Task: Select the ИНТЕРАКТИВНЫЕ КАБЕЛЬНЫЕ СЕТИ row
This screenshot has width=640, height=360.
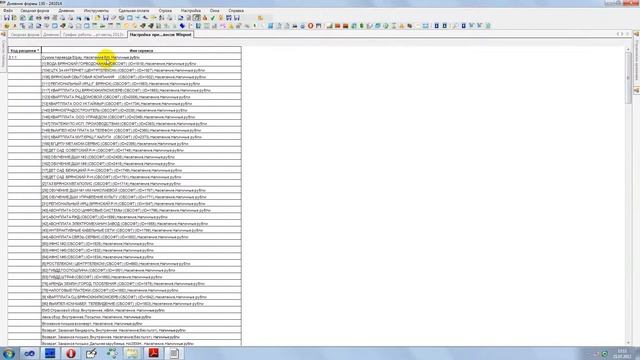Action: click(x=141, y=230)
